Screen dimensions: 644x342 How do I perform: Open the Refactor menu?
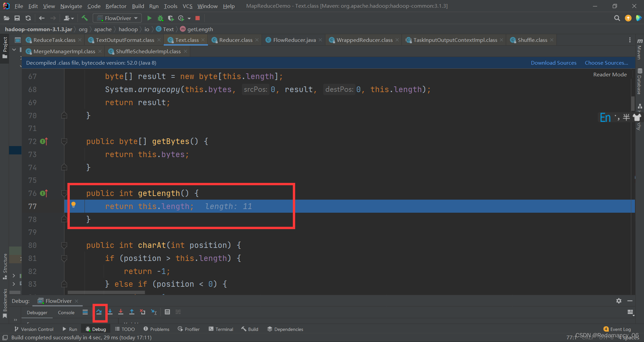coord(116,6)
